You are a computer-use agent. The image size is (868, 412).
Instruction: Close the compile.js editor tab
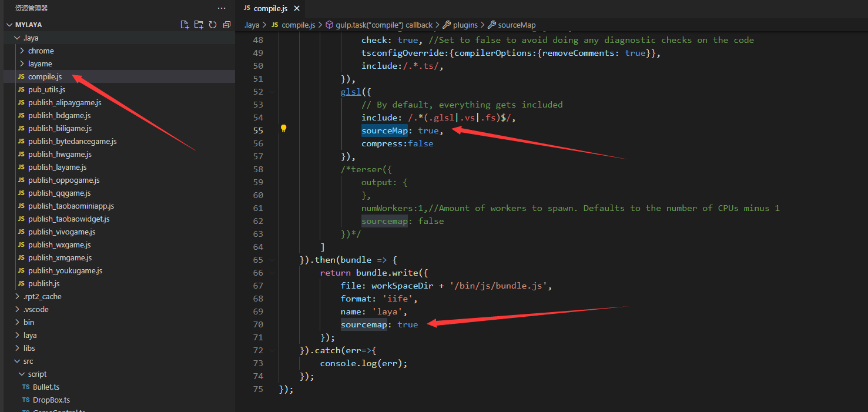point(297,8)
